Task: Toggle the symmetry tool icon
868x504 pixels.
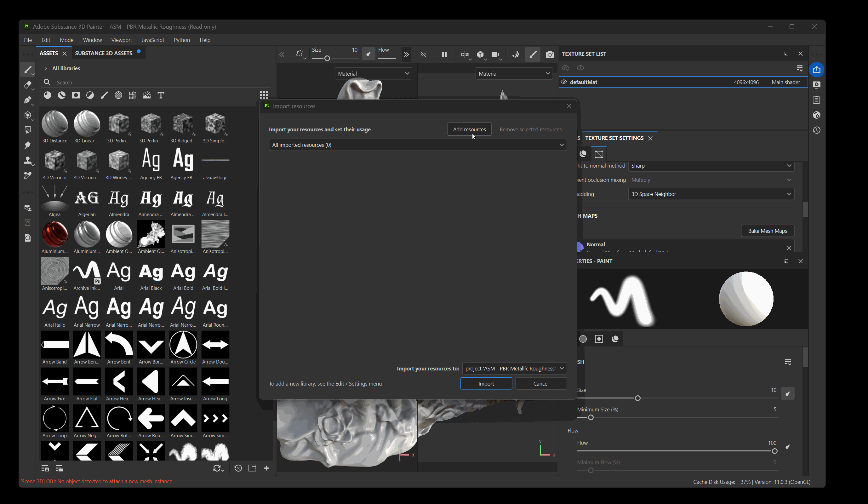Action: tap(464, 54)
